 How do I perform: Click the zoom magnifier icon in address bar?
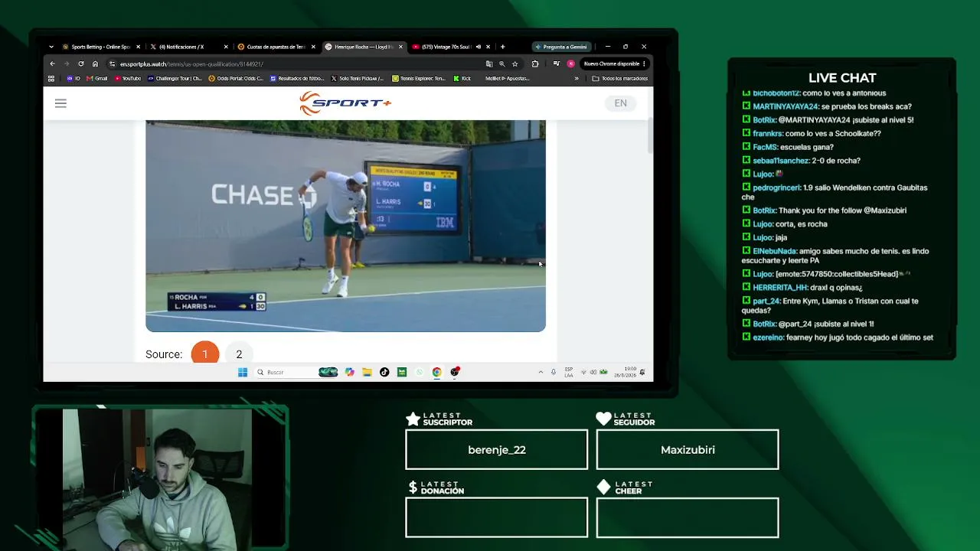(x=502, y=64)
